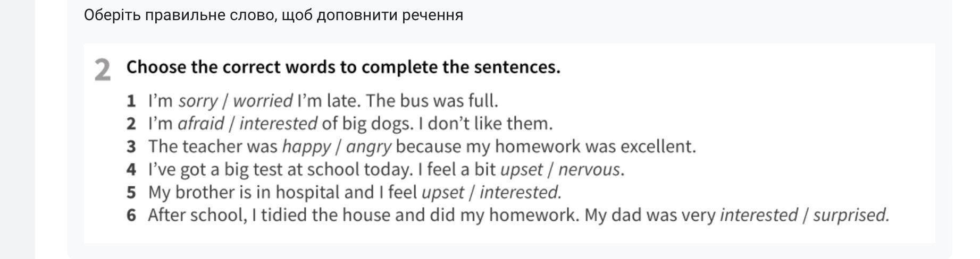
Task: Click 'interested' in the big dogs sentence
Action: coord(278,124)
